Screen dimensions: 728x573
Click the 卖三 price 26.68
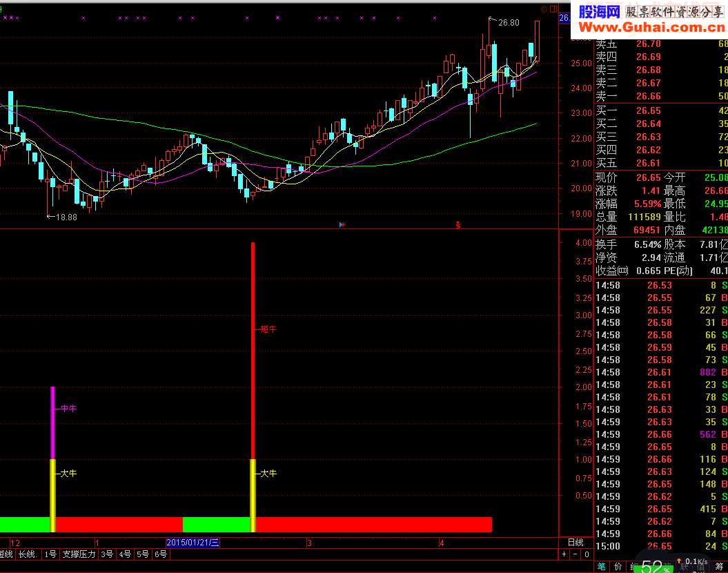(x=648, y=70)
